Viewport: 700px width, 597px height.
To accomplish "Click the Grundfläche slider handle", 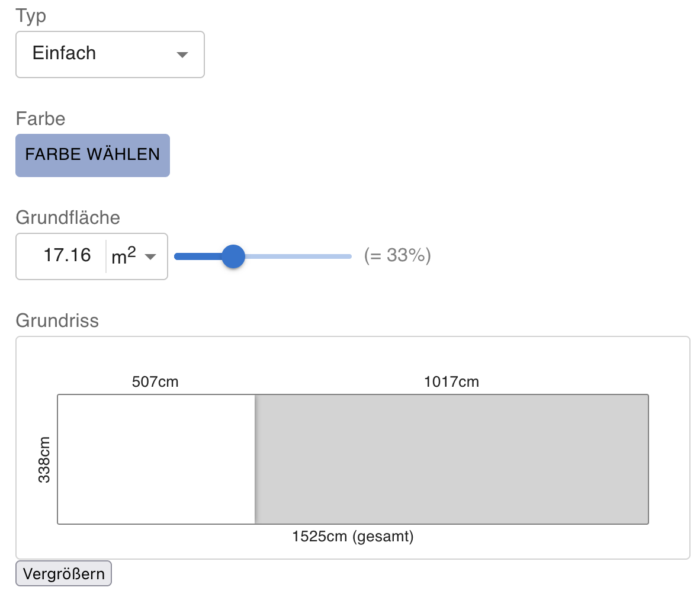I will coord(233,256).
